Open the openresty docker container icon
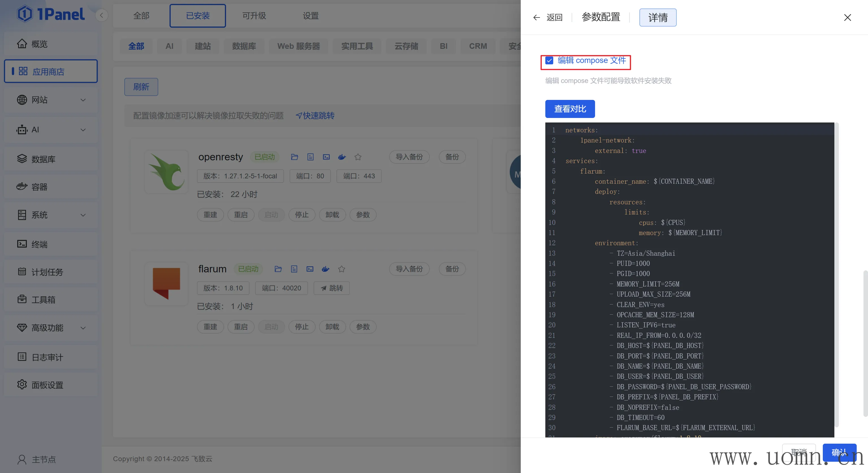The width and height of the screenshot is (868, 473). point(342,157)
